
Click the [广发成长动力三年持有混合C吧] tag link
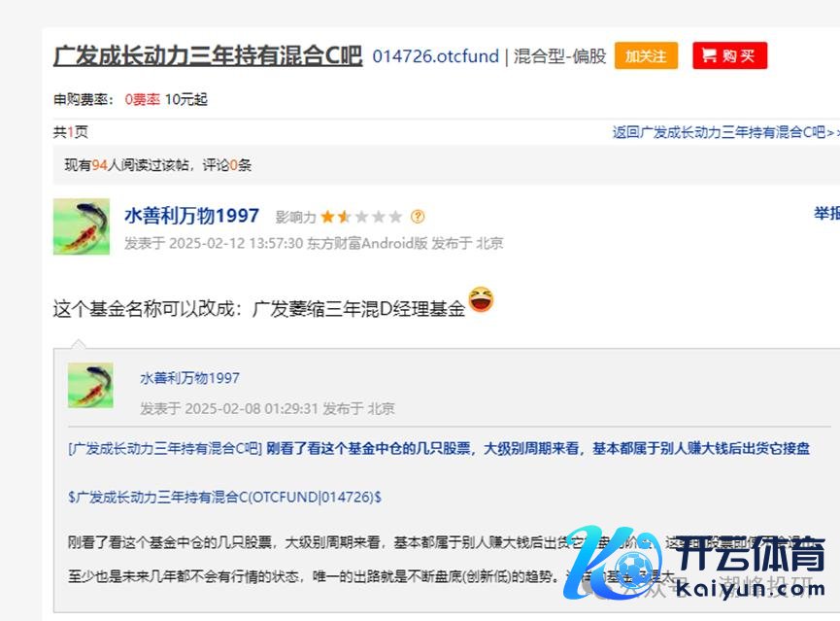click(165, 448)
